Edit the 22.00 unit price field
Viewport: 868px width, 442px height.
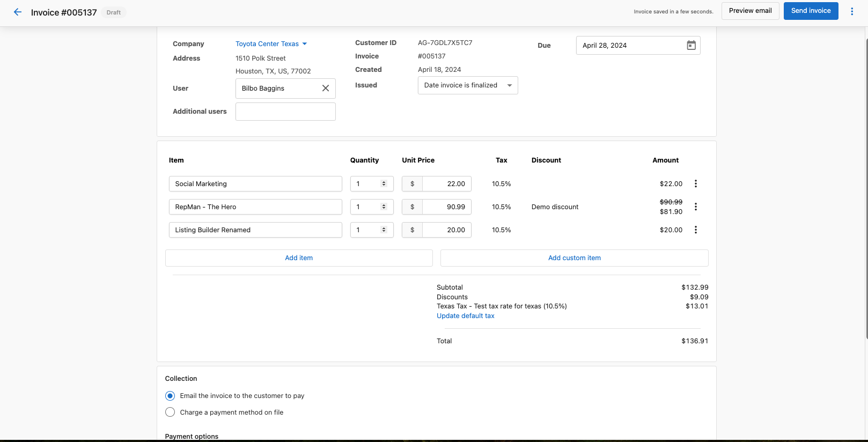tap(447, 183)
